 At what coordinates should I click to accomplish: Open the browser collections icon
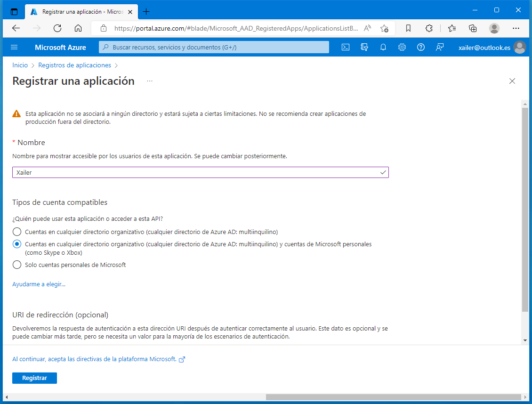pyautogui.click(x=473, y=28)
